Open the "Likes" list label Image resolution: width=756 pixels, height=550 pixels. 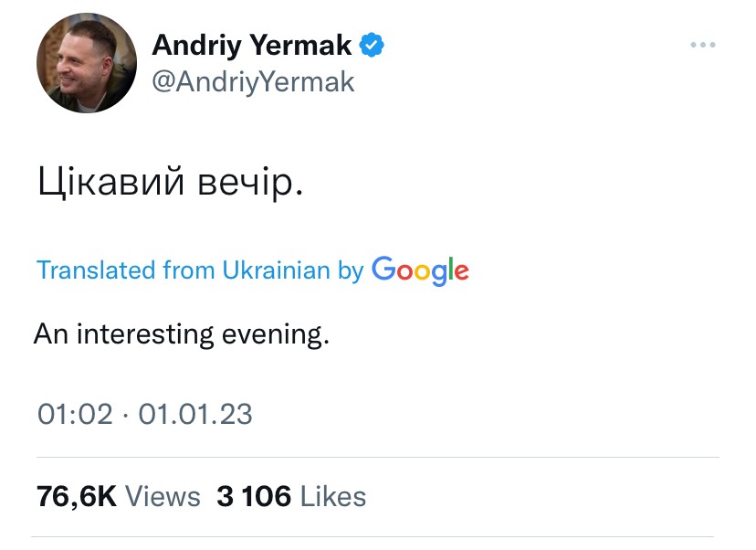[x=333, y=496]
